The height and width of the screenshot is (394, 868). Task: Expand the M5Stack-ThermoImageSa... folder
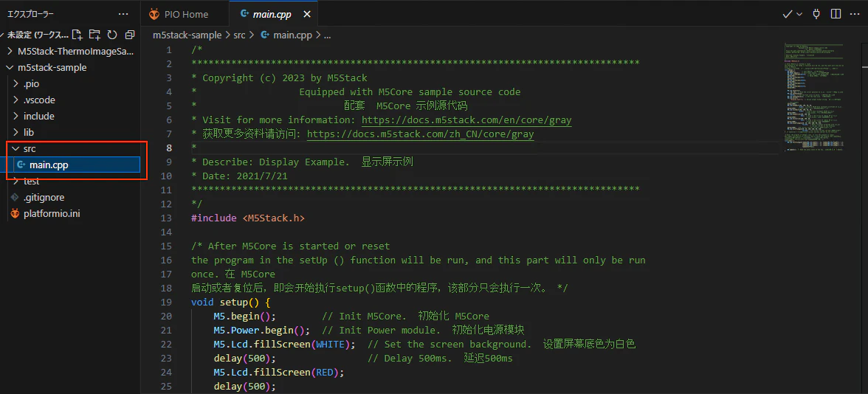70,51
